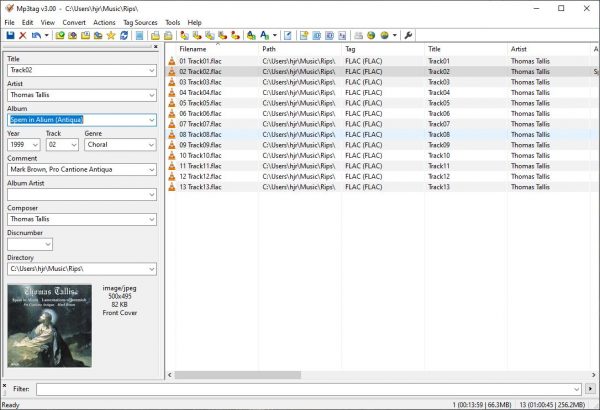
Task: Sort by the Artist column header
Action: (x=549, y=49)
